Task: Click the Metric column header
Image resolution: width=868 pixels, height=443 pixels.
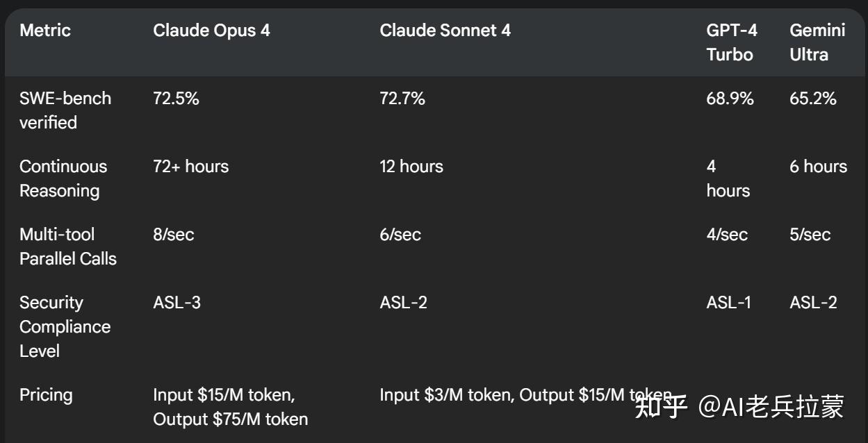Action: click(45, 31)
